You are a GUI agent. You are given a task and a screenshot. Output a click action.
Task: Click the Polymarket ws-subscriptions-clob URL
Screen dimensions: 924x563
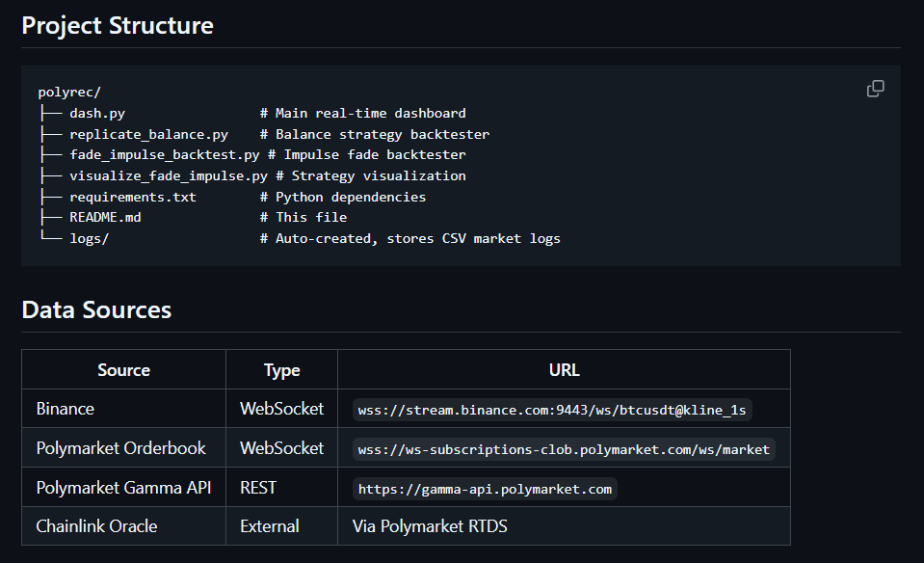[x=564, y=449]
